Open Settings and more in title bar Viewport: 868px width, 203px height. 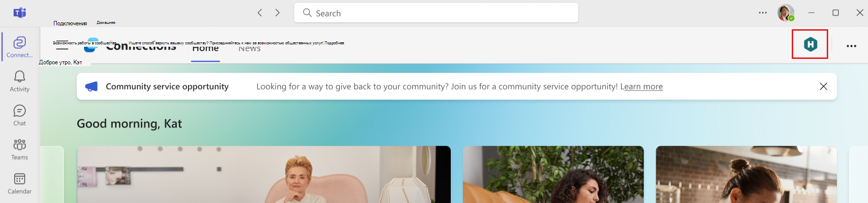[x=763, y=13]
